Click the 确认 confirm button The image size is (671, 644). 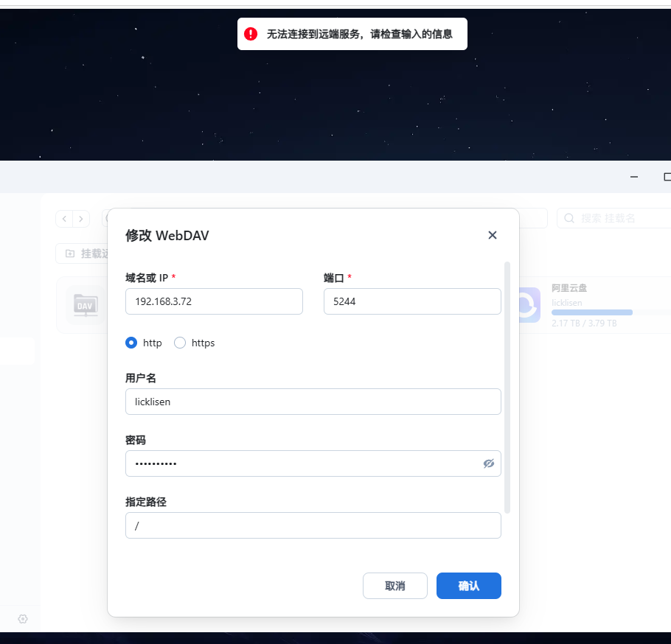468,586
